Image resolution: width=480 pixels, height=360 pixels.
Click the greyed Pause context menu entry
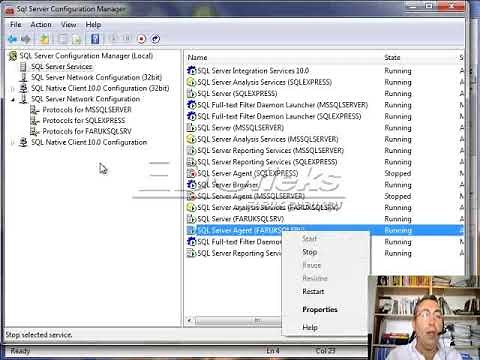311,265
